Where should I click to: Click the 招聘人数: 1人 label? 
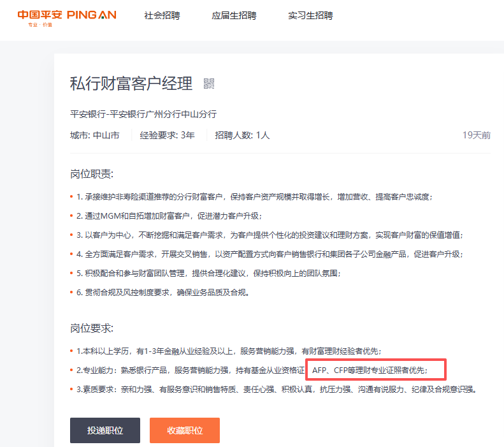[242, 135]
